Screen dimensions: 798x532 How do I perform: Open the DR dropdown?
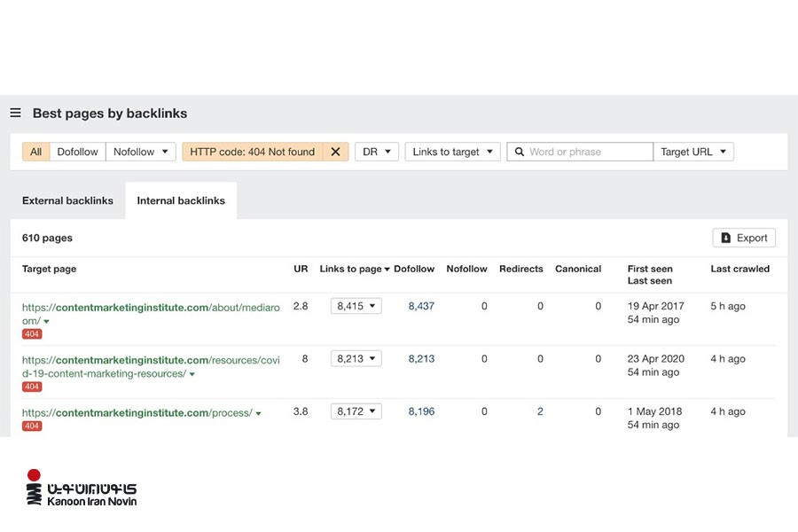point(376,152)
